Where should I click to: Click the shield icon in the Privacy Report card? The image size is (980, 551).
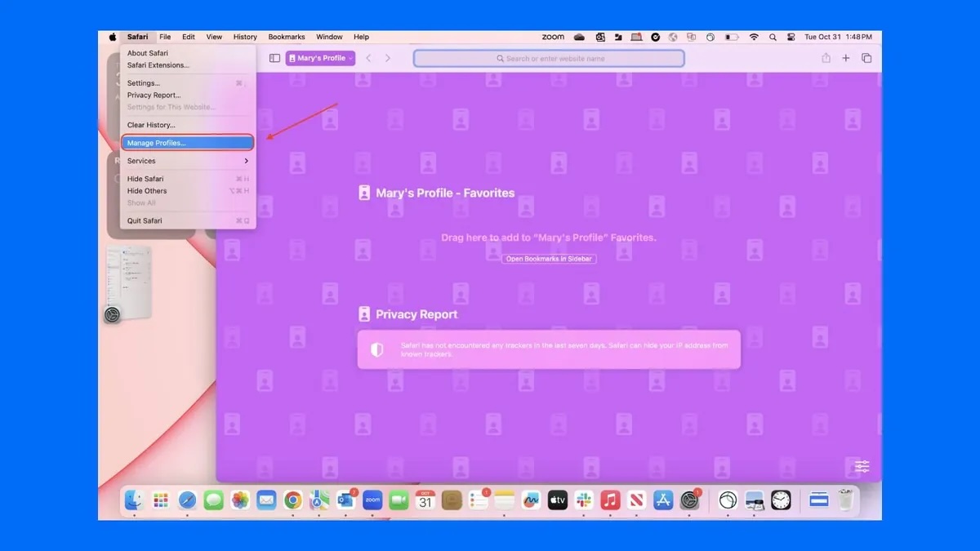[376, 349]
